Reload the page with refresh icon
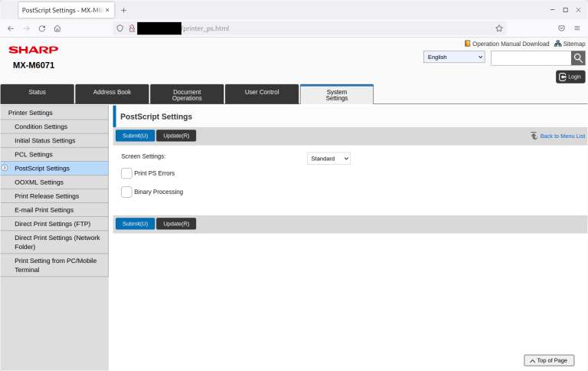This screenshot has width=588, height=371. pyautogui.click(x=42, y=28)
